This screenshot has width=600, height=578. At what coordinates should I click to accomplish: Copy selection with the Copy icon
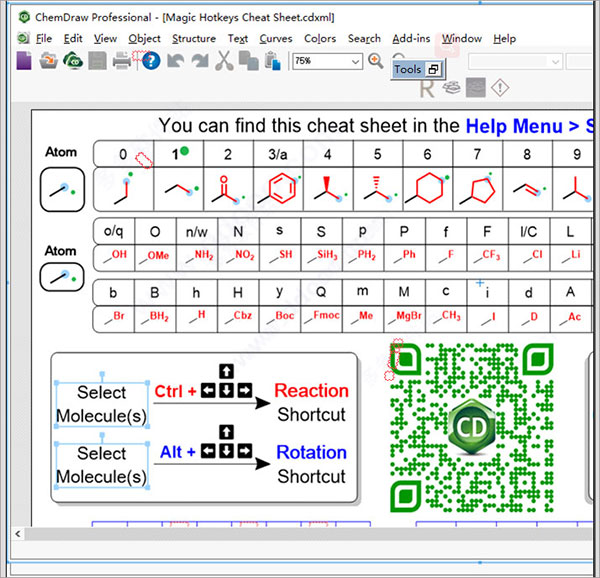tap(248, 60)
